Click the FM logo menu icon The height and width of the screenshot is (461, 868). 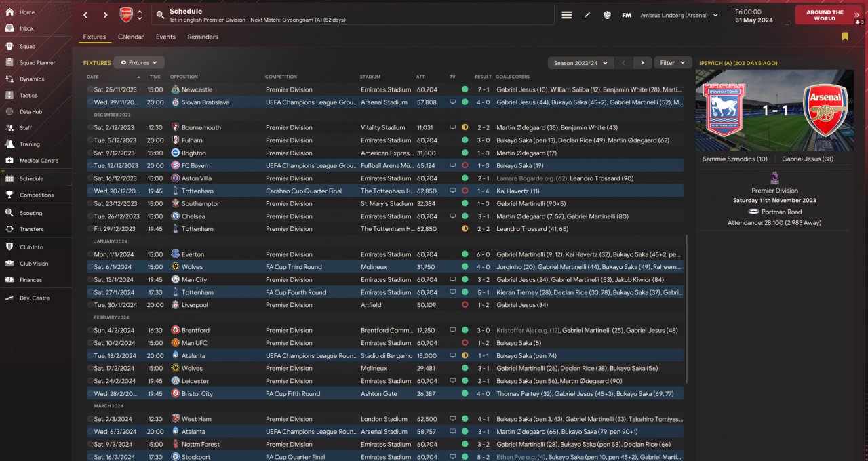(x=627, y=15)
